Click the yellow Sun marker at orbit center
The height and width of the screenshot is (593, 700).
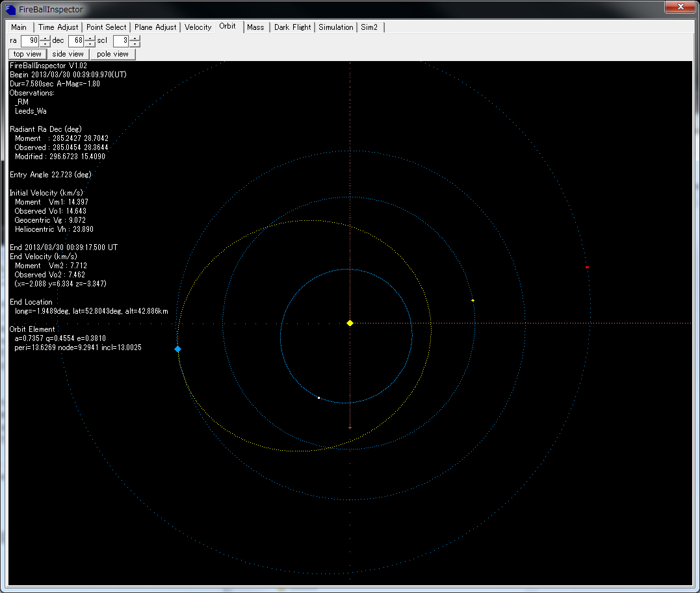[350, 323]
